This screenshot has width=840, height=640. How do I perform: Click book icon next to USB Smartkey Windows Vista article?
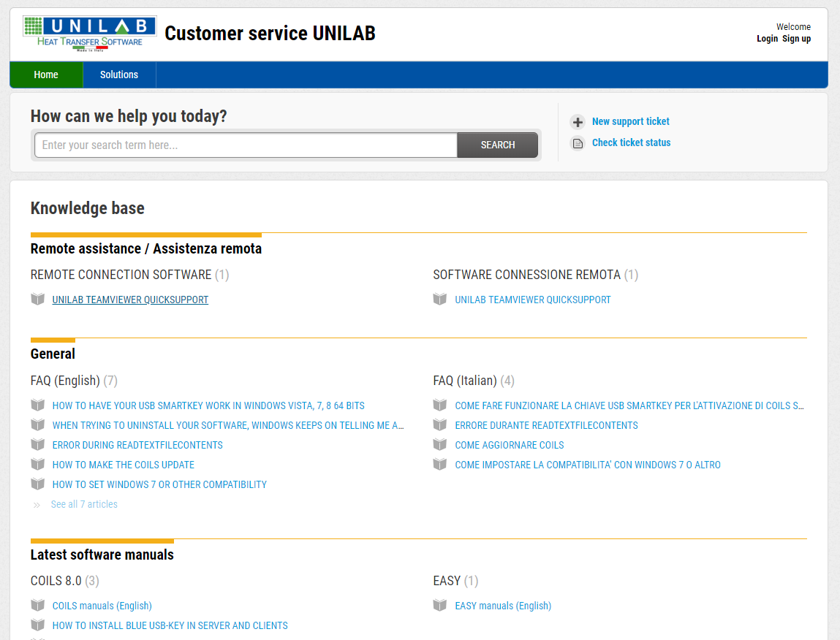pos(37,405)
